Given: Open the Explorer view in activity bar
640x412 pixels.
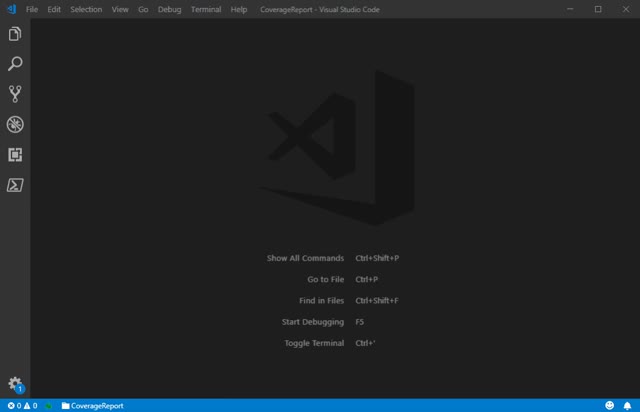Looking at the screenshot, I should [x=15, y=34].
